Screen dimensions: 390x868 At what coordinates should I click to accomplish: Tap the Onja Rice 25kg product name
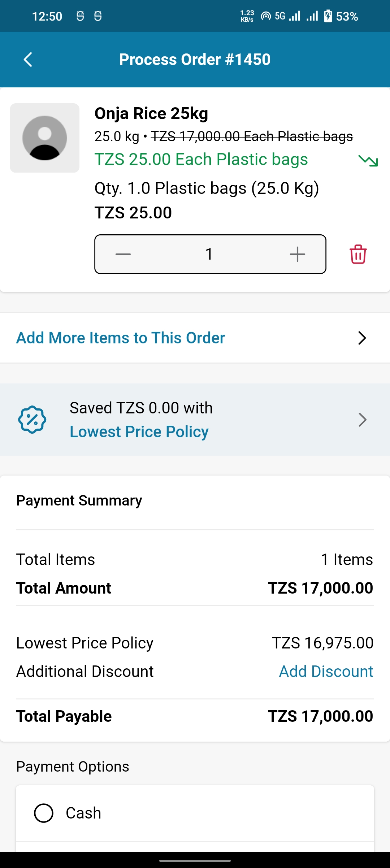click(x=151, y=113)
